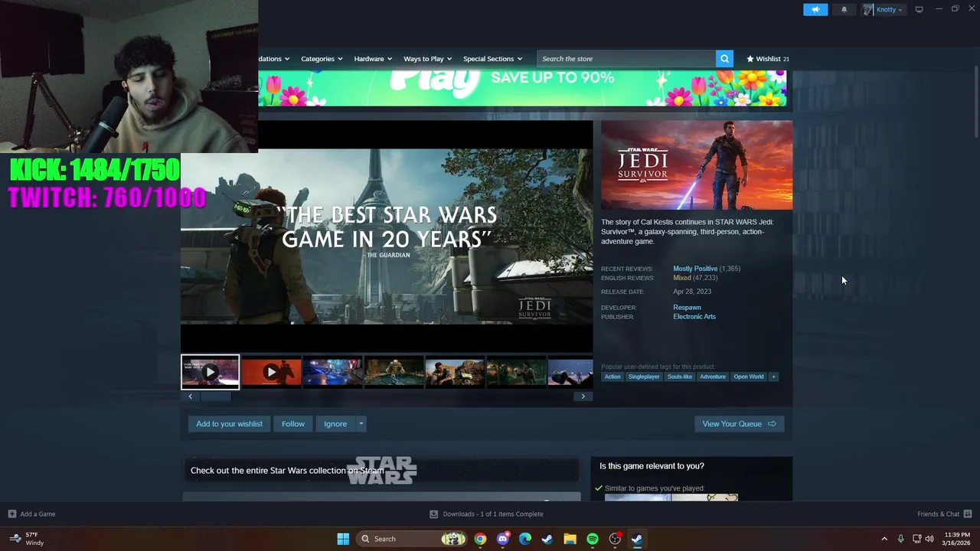Open the OBS Studio taskbar icon
Viewport: 980px width, 551px height.
(x=615, y=539)
